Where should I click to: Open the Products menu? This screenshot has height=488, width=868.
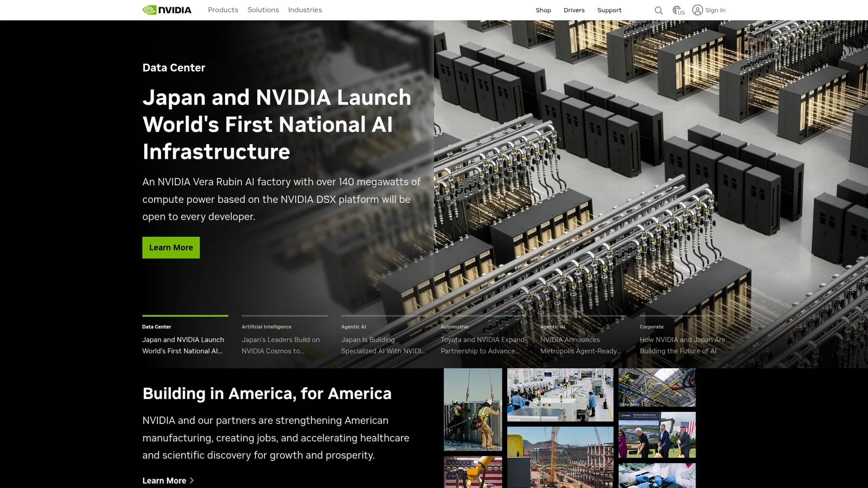(223, 10)
